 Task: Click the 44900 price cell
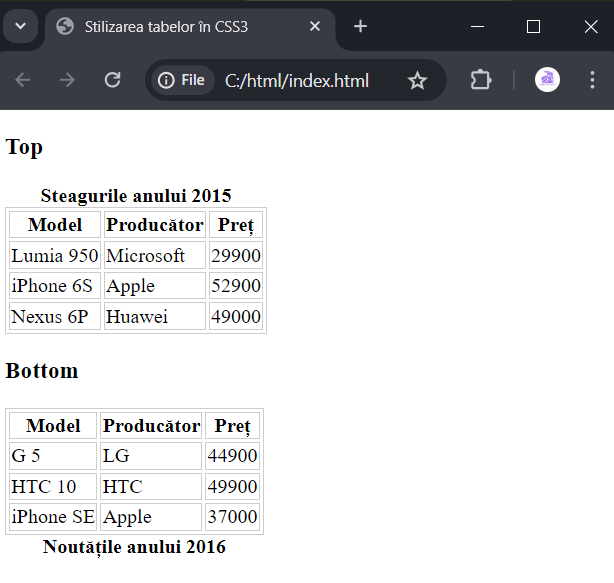pos(232,456)
